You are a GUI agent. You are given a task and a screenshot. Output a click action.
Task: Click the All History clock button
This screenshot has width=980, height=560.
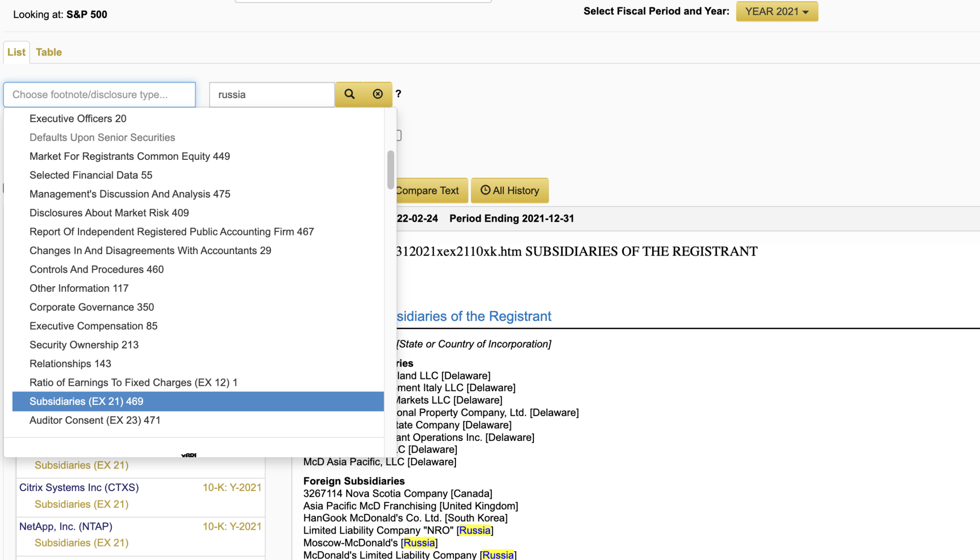click(510, 190)
